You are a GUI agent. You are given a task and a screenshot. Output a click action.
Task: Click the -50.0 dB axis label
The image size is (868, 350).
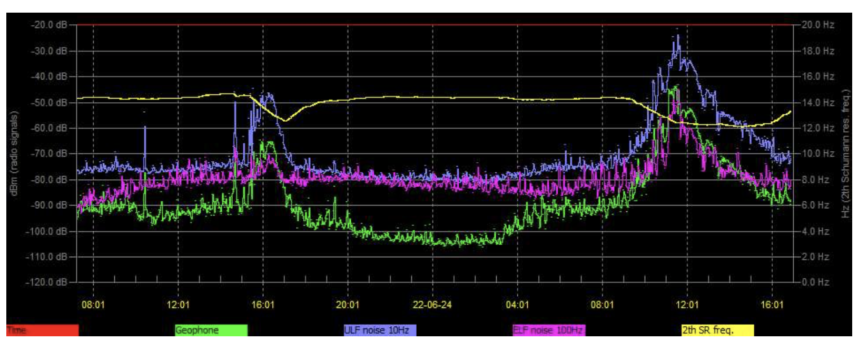click(x=50, y=102)
